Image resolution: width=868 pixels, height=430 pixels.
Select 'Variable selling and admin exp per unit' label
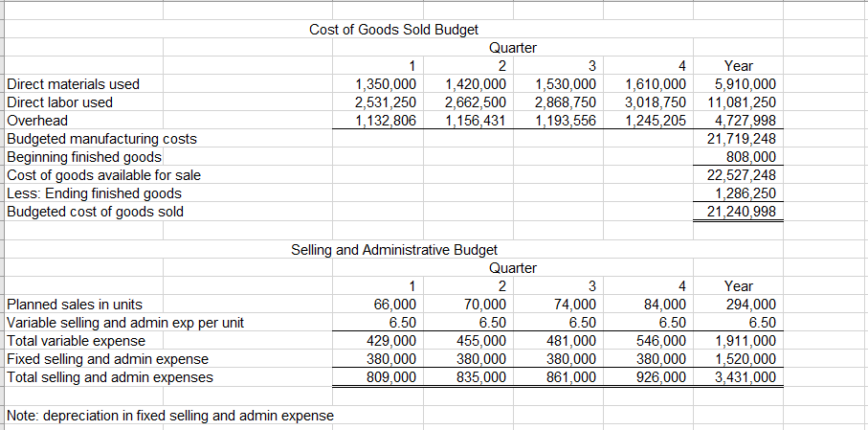125,323
